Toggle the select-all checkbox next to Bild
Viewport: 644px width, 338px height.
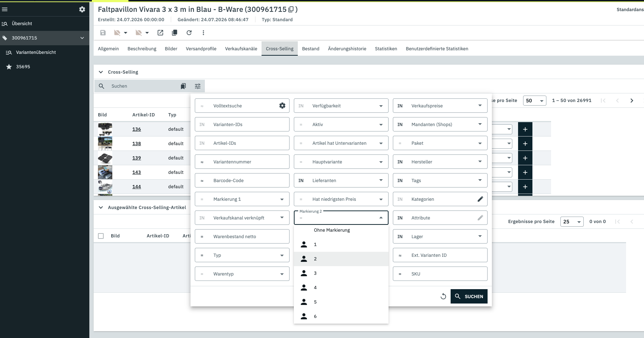pos(101,236)
